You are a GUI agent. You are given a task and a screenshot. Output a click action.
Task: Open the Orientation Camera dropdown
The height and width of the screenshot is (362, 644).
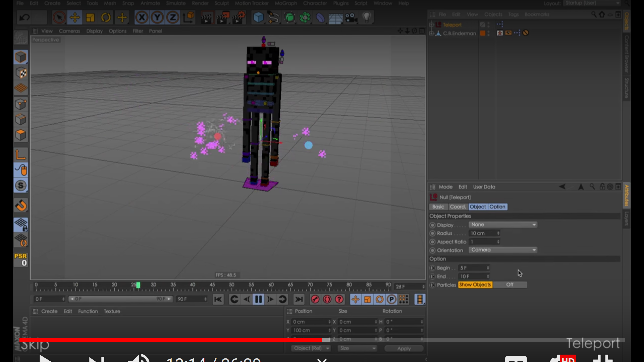click(503, 250)
